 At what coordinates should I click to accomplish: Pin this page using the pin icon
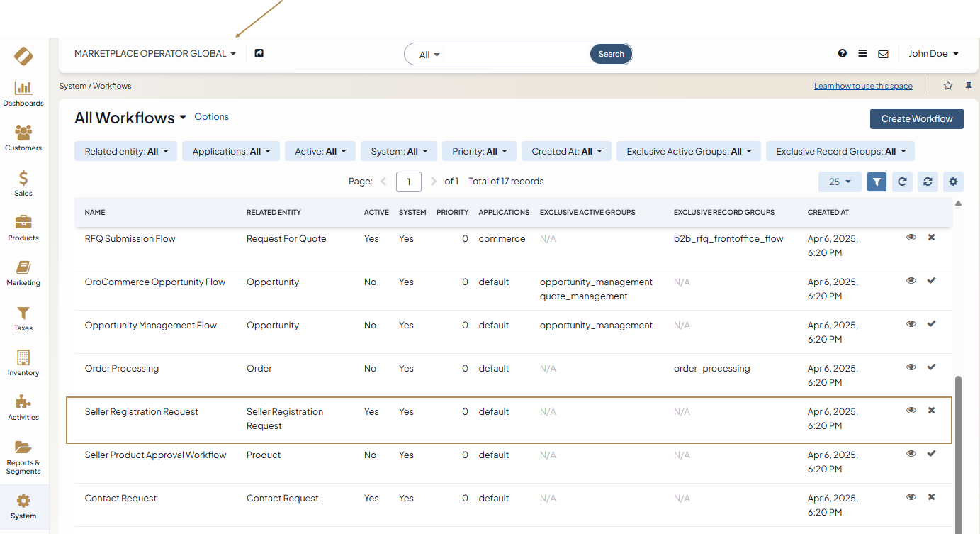point(969,86)
